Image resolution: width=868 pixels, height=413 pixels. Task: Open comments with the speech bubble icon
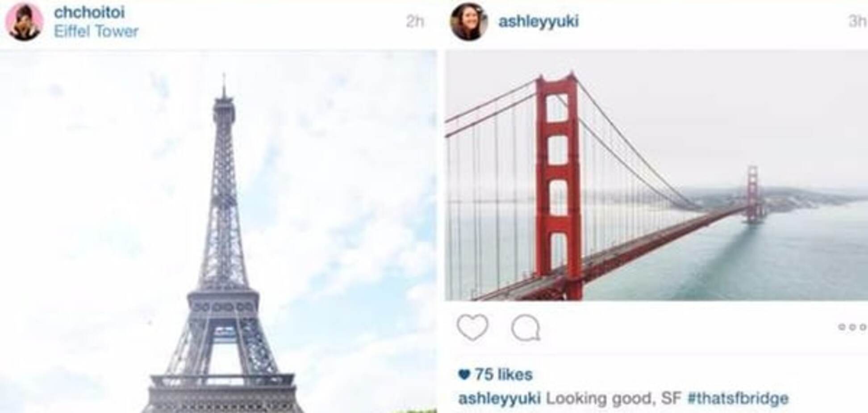pyautogui.click(x=526, y=328)
